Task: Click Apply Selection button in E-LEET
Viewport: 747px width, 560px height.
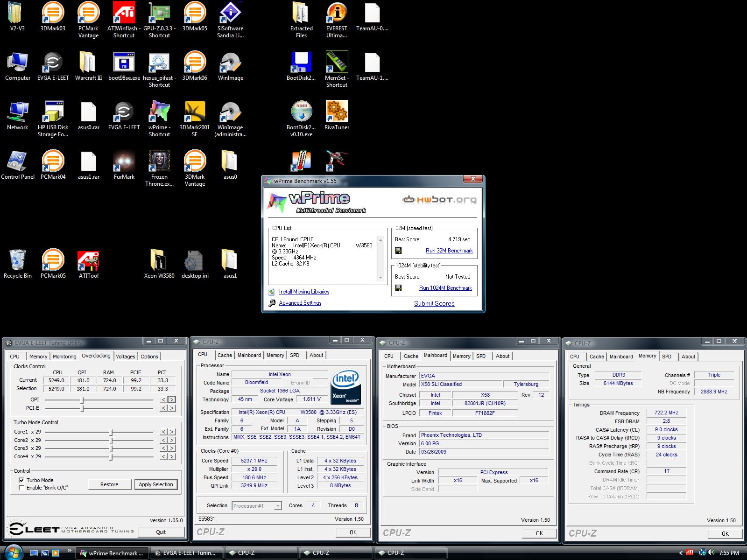Action: pyautogui.click(x=156, y=484)
